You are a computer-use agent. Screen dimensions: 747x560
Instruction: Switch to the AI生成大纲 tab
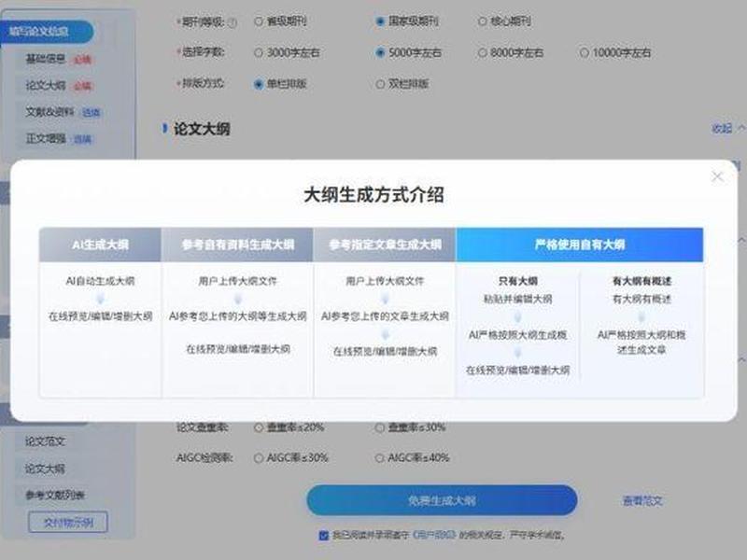pyautogui.click(x=100, y=245)
